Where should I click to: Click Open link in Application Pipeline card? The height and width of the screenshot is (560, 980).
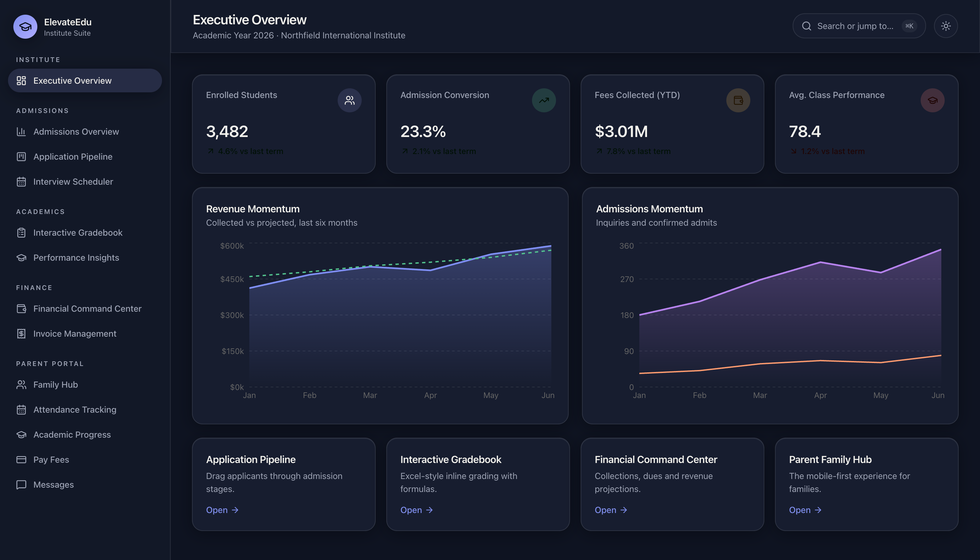point(222,510)
